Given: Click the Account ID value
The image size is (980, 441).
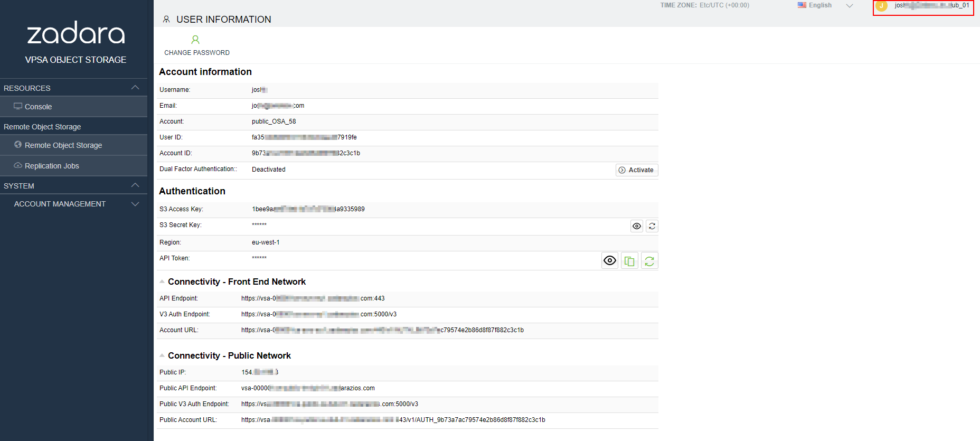Looking at the screenshot, I should (306, 153).
